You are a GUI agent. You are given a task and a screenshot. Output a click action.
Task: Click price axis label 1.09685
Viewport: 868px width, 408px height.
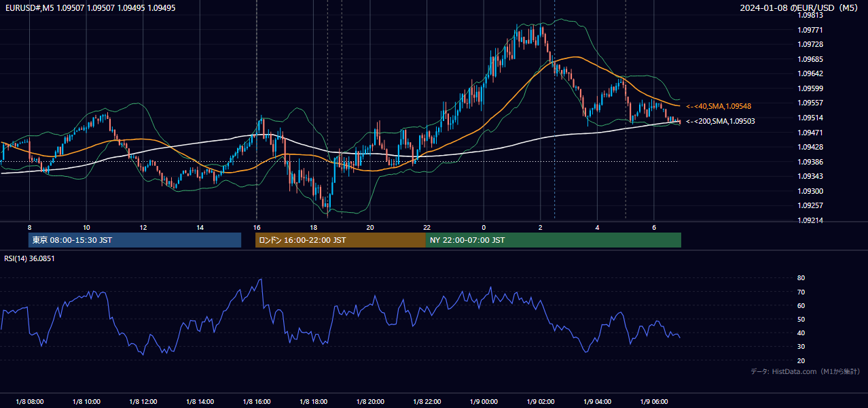(x=810, y=59)
